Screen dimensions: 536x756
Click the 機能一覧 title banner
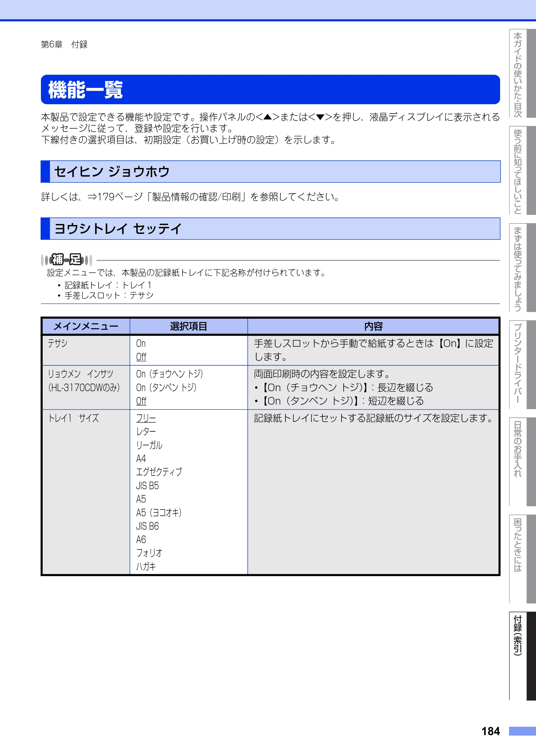point(270,89)
